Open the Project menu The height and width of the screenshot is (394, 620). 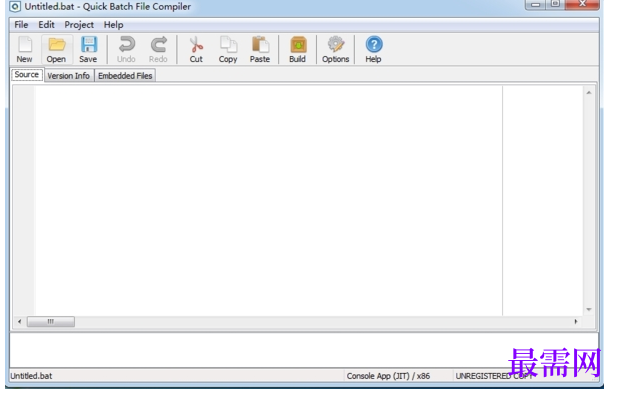[x=79, y=25]
